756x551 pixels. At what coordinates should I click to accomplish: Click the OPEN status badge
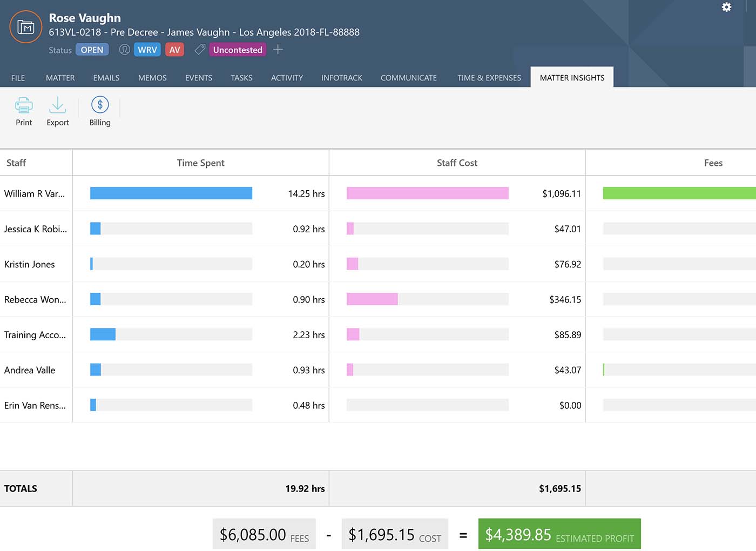(x=92, y=50)
